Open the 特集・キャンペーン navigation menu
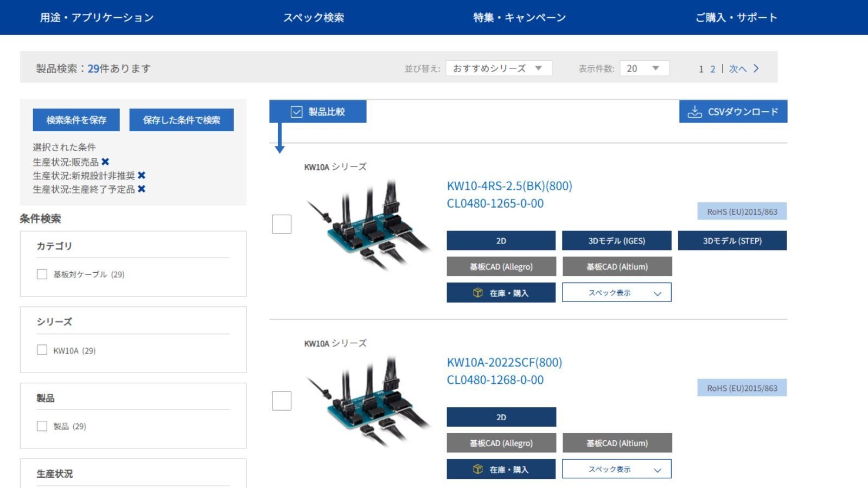The height and width of the screenshot is (488, 868). point(519,17)
